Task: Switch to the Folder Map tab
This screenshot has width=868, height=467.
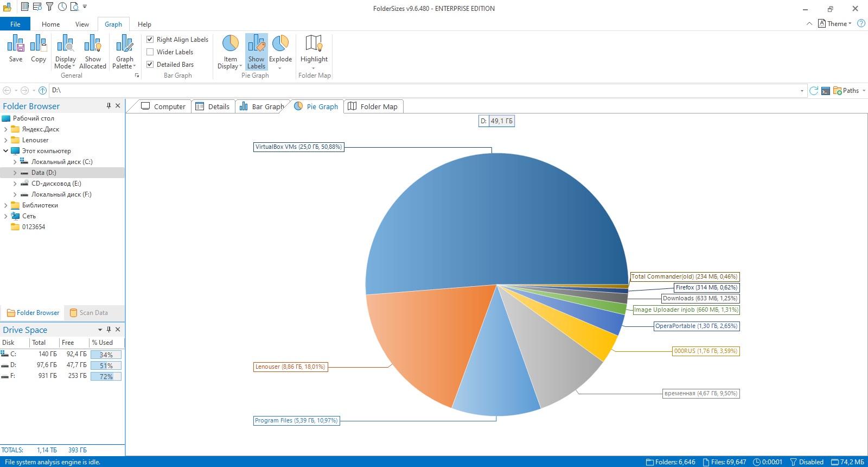Action: click(373, 106)
